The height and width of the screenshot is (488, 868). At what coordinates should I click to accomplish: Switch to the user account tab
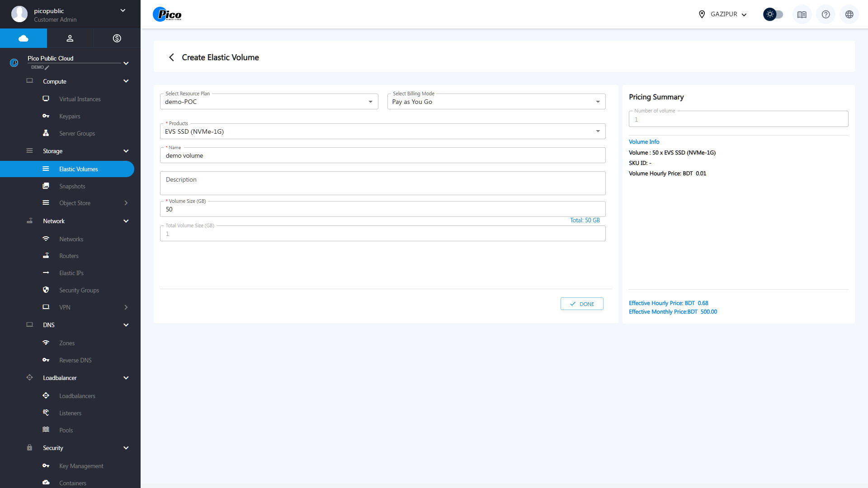click(70, 38)
